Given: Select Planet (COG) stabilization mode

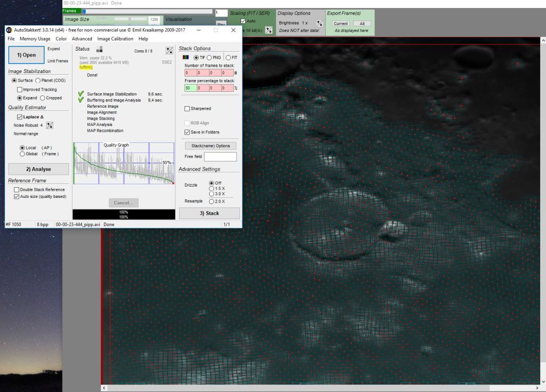Looking at the screenshot, I should point(38,81).
